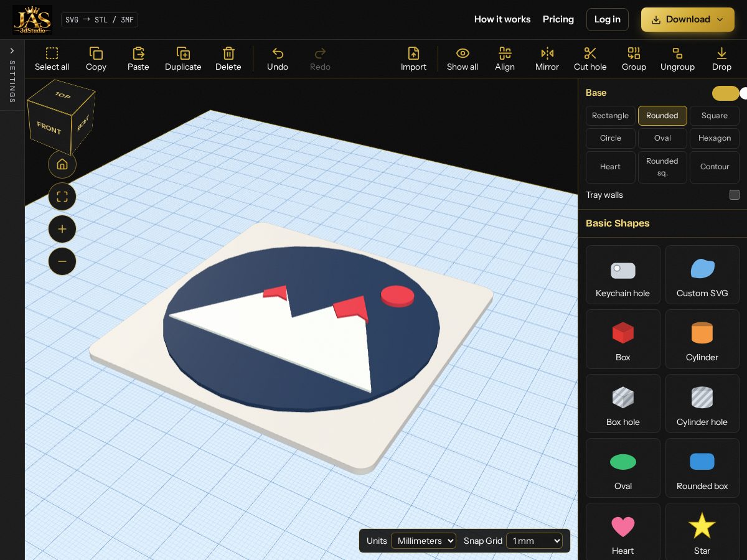
Task: Ungroup the selected objects
Action: pyautogui.click(x=677, y=59)
